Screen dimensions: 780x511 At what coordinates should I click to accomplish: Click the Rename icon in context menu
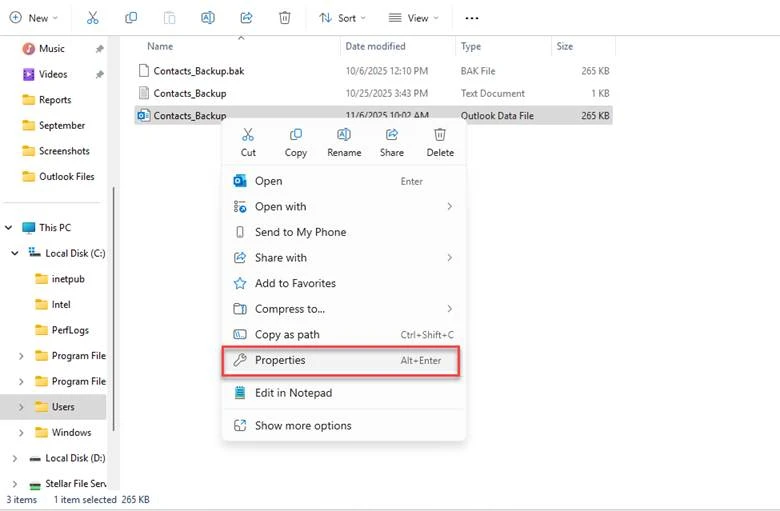coord(344,135)
